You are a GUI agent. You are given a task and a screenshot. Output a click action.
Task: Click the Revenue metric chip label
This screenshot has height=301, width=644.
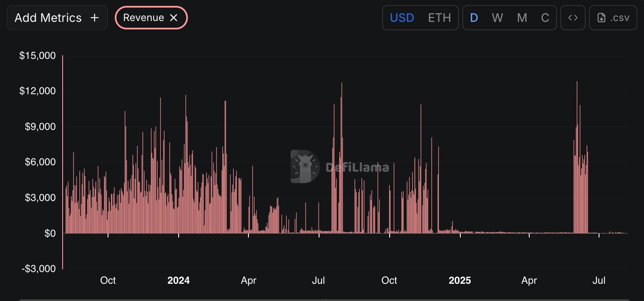(143, 18)
